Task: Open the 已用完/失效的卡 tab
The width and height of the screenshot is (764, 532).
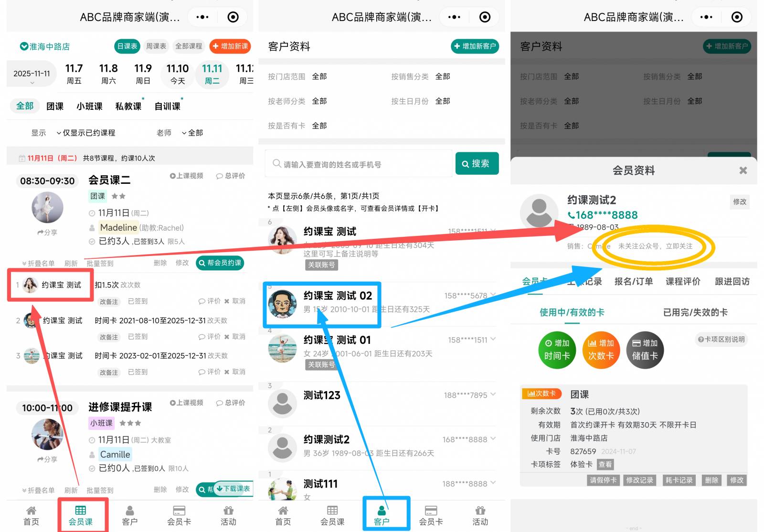Action: click(x=695, y=312)
